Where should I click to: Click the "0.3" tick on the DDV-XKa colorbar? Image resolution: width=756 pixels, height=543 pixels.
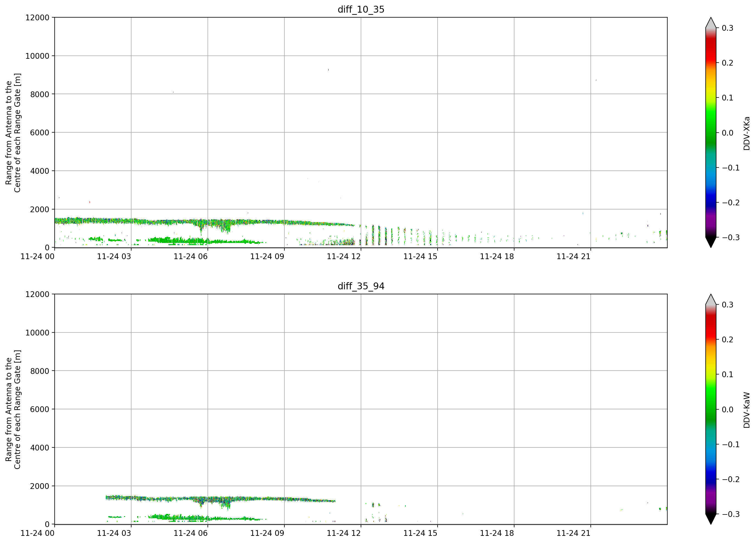pyautogui.click(x=728, y=28)
